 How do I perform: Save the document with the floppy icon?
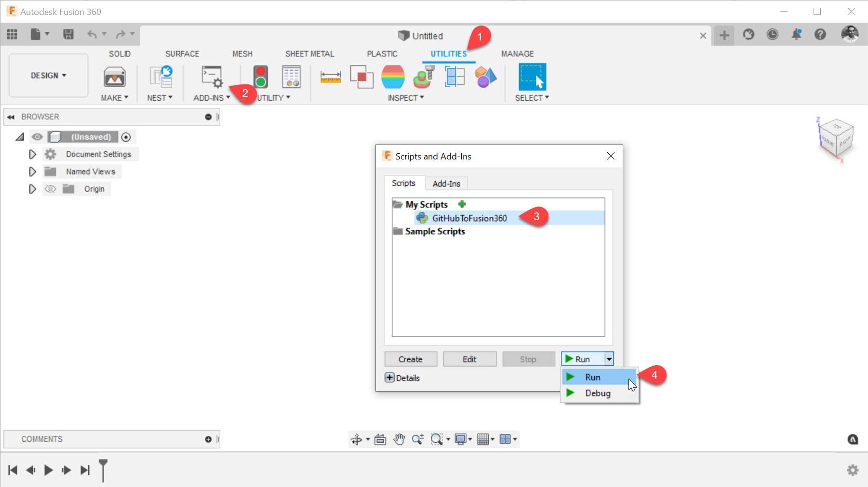coord(68,34)
